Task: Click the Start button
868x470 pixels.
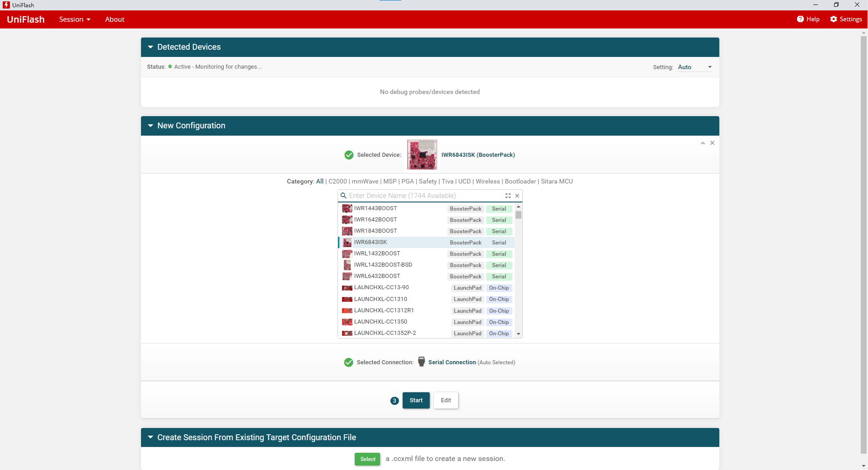Action: pos(416,400)
